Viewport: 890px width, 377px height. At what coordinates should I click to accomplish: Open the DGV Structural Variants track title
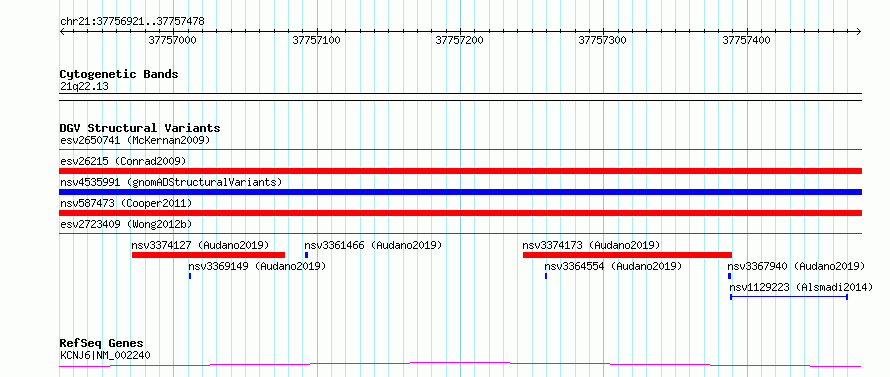pos(140,128)
